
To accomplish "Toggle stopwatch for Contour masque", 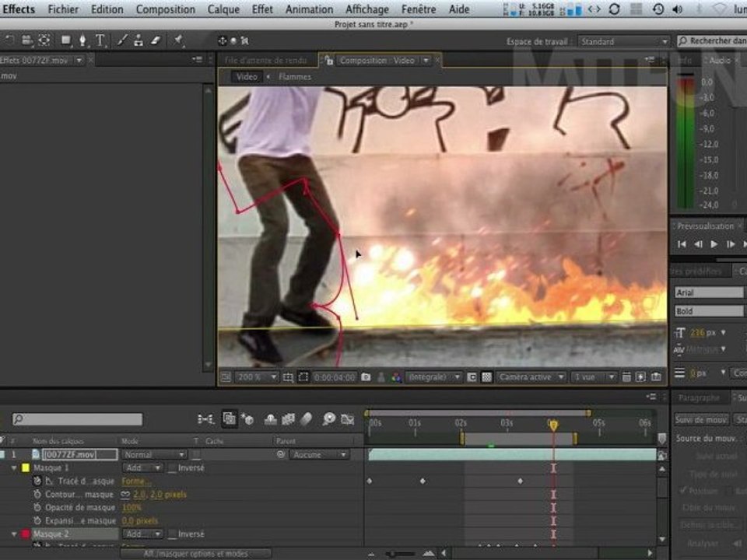I will [x=37, y=495].
